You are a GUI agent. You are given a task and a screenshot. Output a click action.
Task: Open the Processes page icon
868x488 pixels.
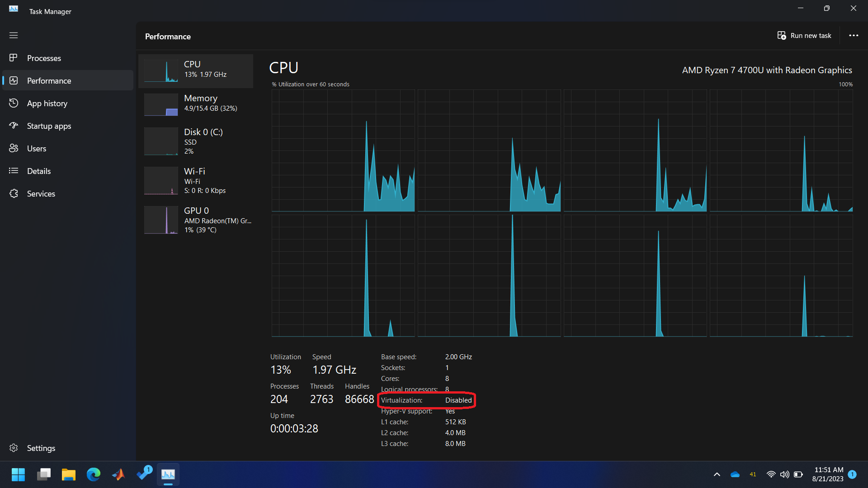(x=14, y=58)
